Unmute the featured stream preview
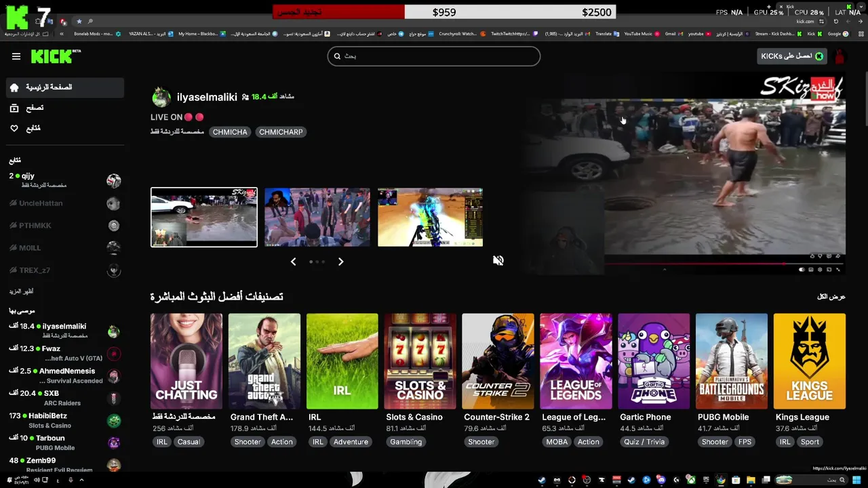The width and height of the screenshot is (868, 488). [x=498, y=260]
